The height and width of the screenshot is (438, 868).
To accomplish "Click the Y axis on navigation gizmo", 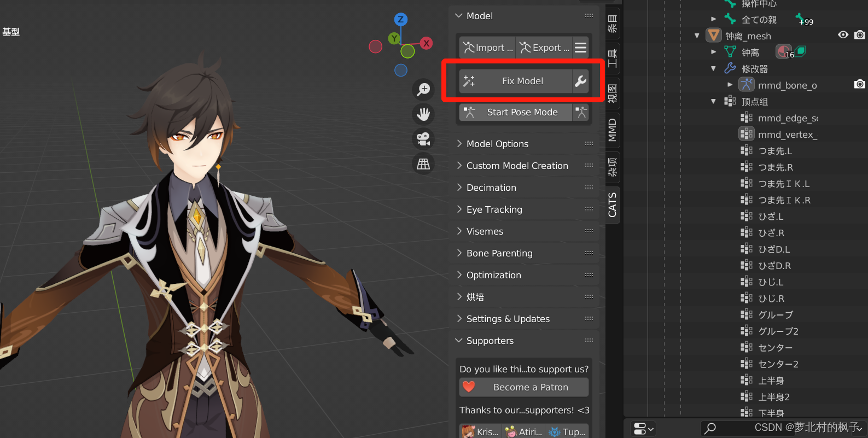I will click(x=394, y=38).
